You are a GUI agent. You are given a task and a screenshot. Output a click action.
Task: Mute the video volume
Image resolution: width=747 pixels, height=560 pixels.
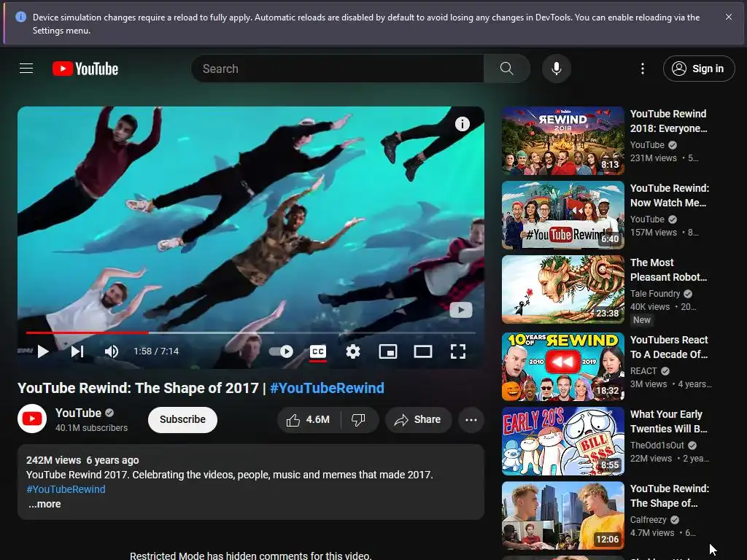(112, 351)
